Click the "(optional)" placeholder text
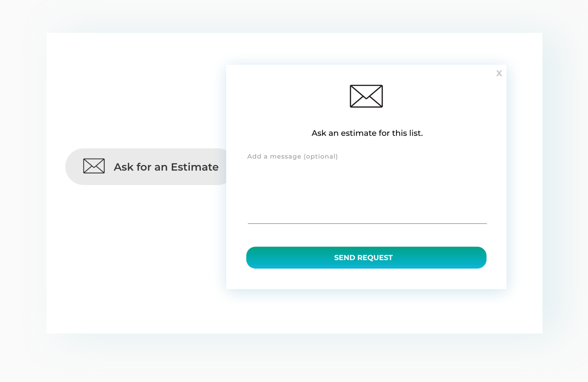Screen dimensions: 588x382 320,157
